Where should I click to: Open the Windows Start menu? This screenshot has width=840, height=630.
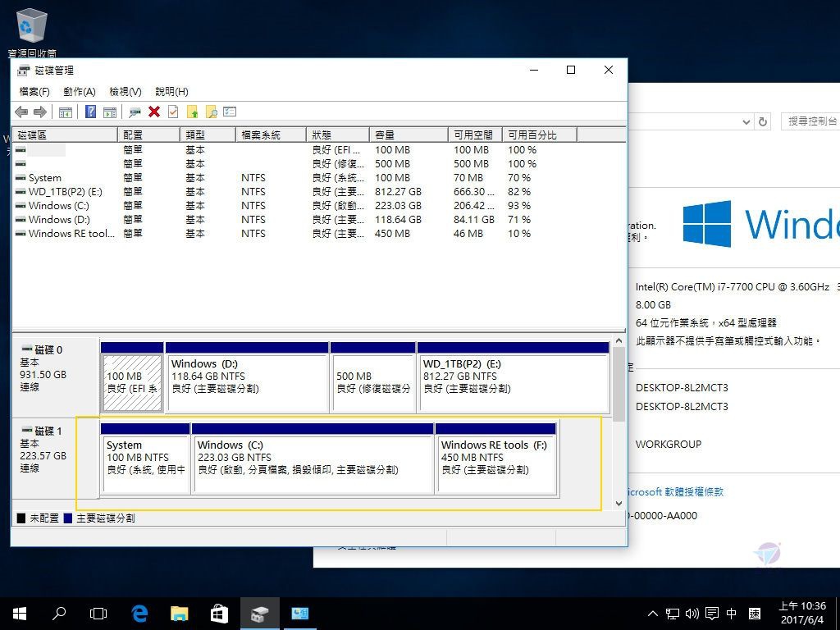[x=20, y=614]
